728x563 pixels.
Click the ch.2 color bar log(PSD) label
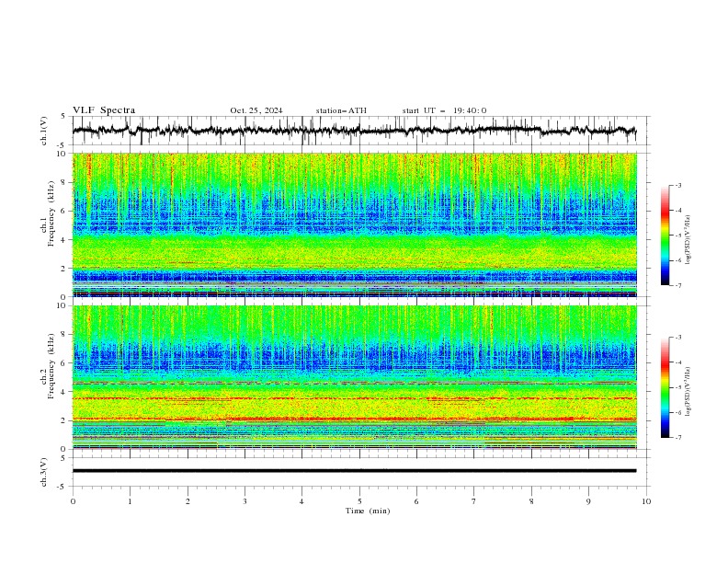tap(688, 391)
